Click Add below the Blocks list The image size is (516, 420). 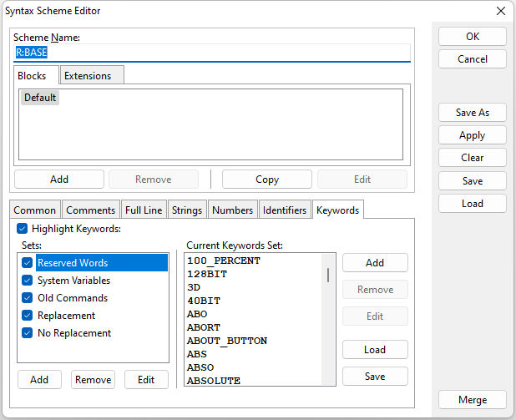[59, 180]
